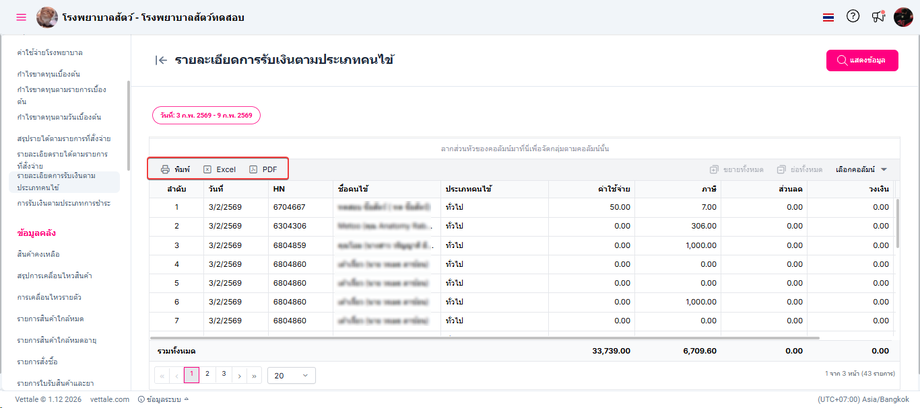Image resolution: width=920 pixels, height=408 pixels.
Task: Sort by the วันที่ column header
Action: [235, 189]
